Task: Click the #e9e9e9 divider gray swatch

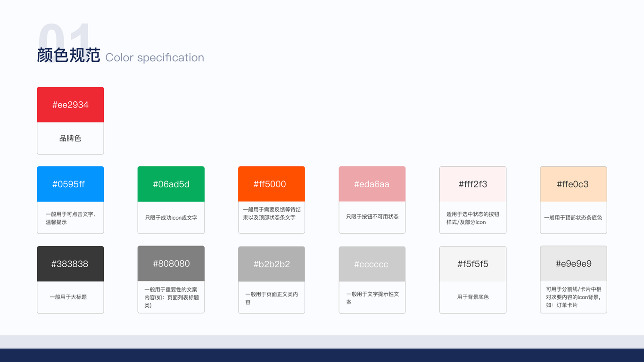Action: (x=573, y=263)
